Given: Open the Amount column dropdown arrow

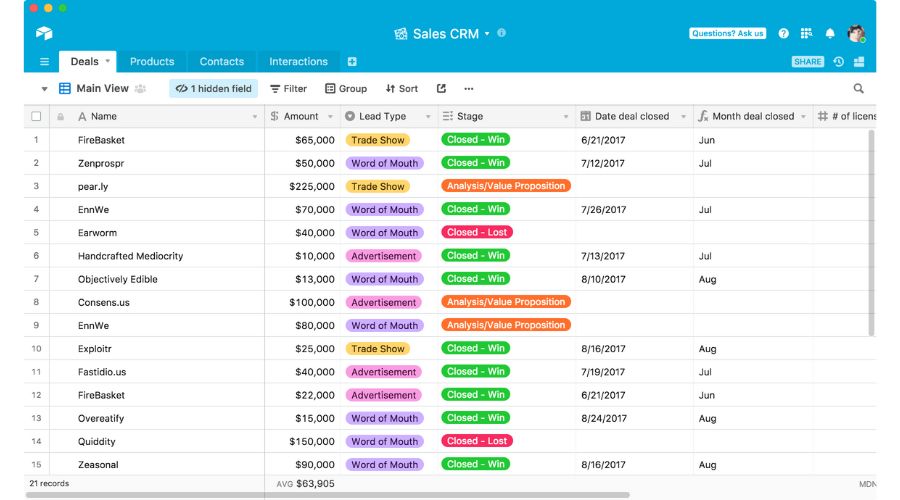Looking at the screenshot, I should click(x=331, y=117).
